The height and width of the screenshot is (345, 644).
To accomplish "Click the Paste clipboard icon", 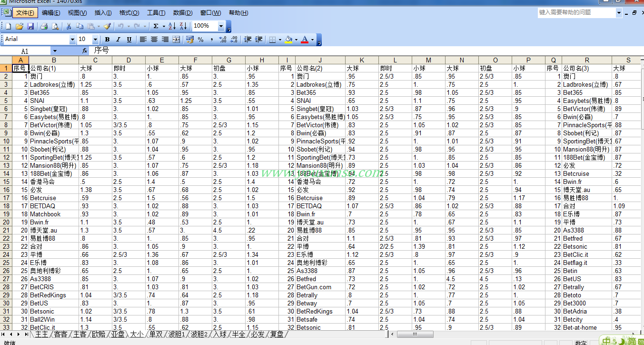I will [x=91, y=26].
